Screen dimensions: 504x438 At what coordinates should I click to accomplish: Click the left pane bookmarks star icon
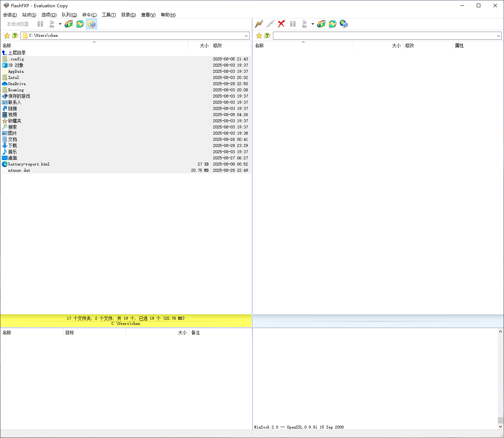7,36
